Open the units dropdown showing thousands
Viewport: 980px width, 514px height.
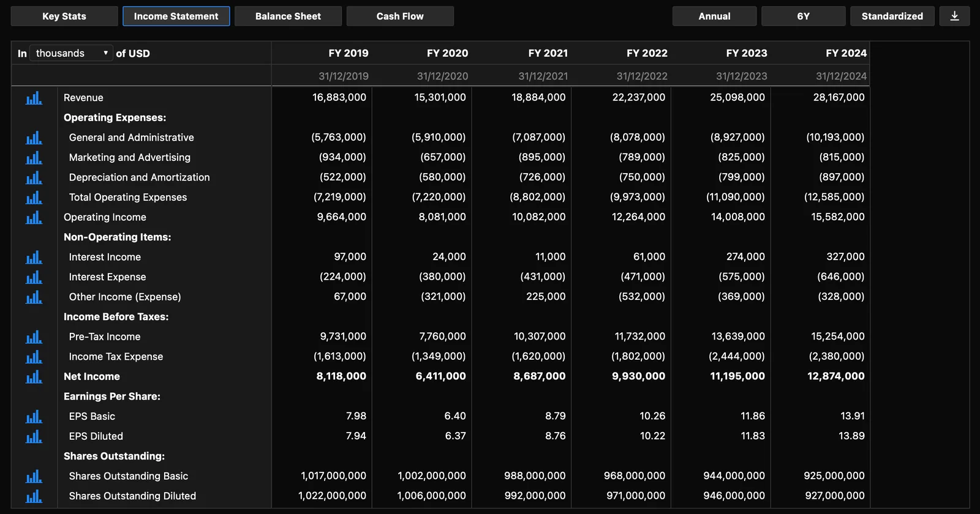pos(71,53)
